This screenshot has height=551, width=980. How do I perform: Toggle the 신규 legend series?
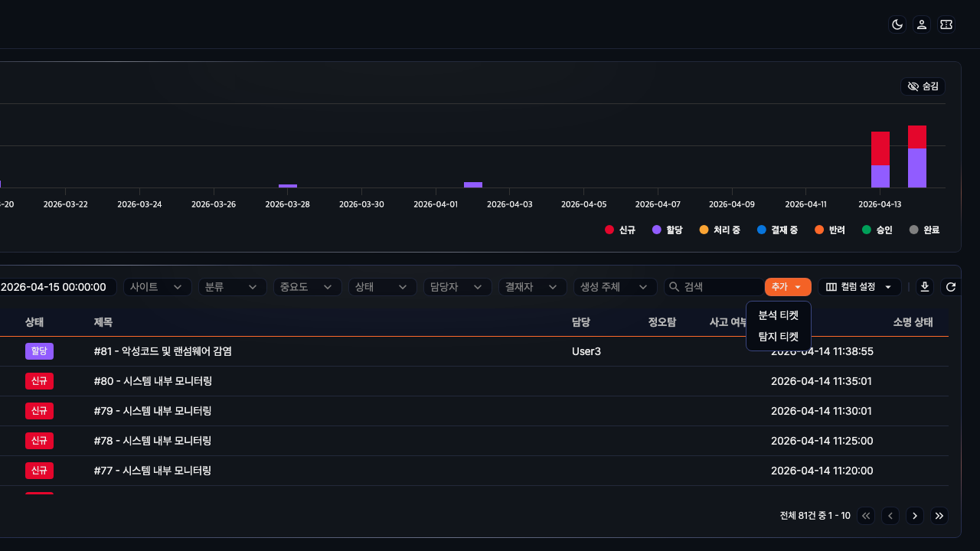[x=619, y=230]
